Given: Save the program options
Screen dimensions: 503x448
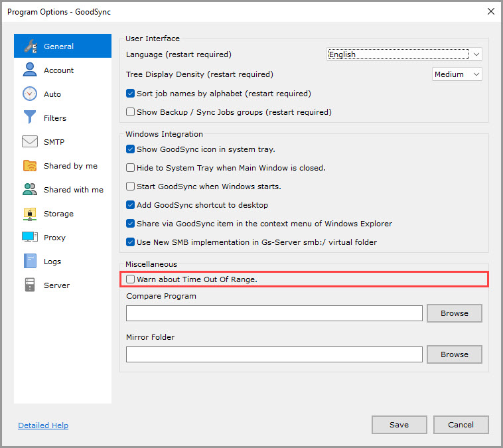Looking at the screenshot, I should click(x=399, y=425).
